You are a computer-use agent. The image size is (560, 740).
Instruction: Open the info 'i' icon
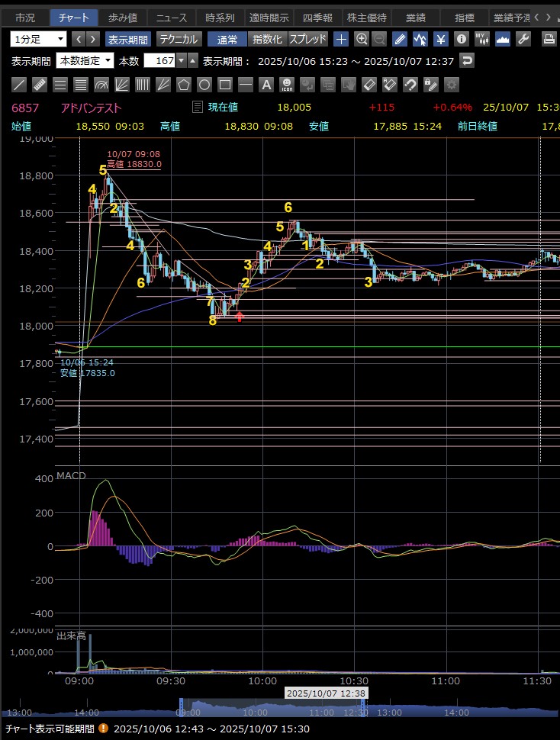point(461,39)
